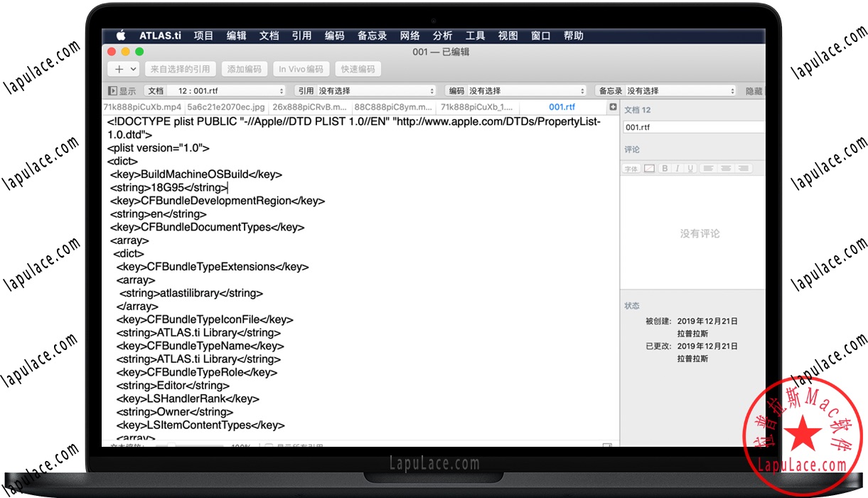Click the add tab plus icon
The image size is (868, 498).
click(613, 107)
